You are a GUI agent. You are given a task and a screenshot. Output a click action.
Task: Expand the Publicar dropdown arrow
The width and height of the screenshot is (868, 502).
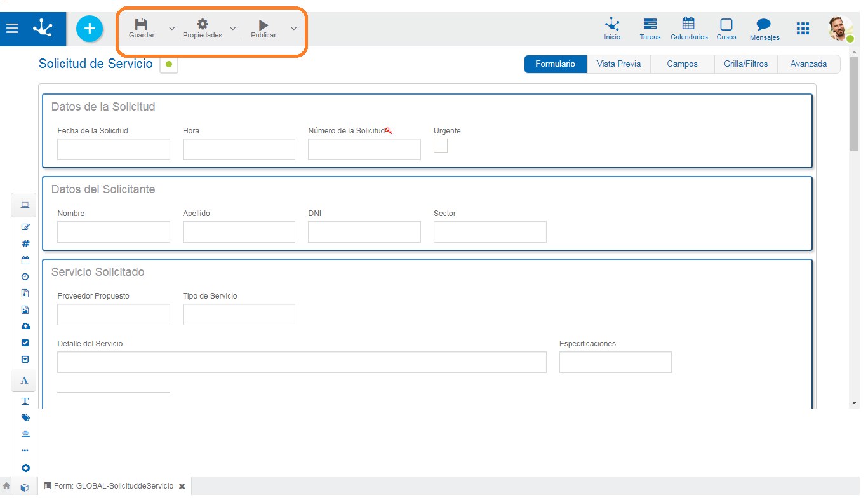pyautogui.click(x=293, y=29)
